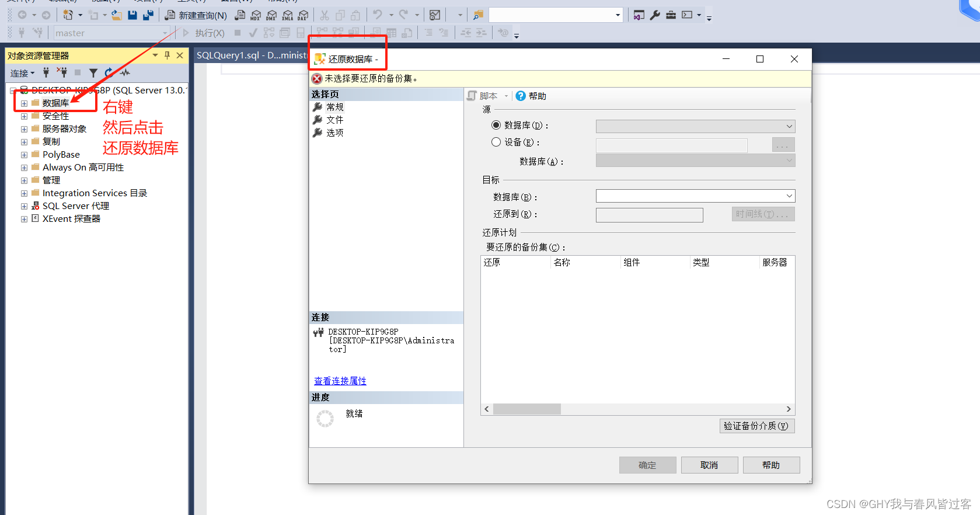
Task: Close the 还原数据库 dialog window
Action: pyautogui.click(x=794, y=59)
